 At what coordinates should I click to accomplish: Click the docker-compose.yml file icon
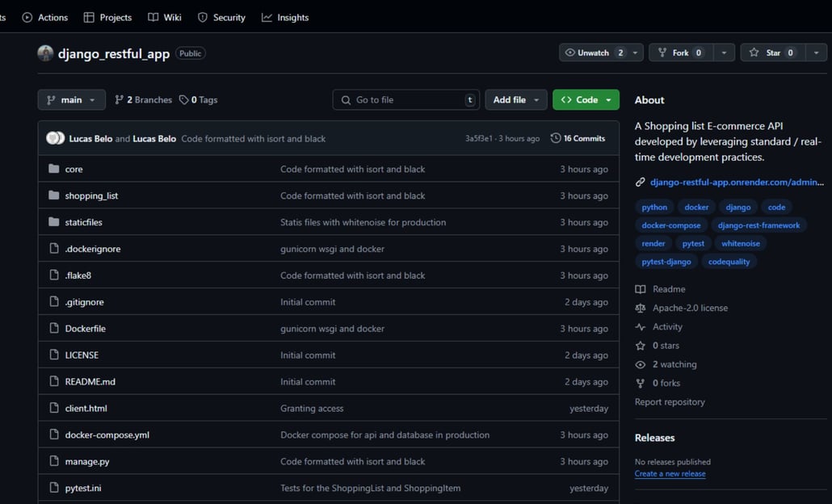[x=53, y=434]
